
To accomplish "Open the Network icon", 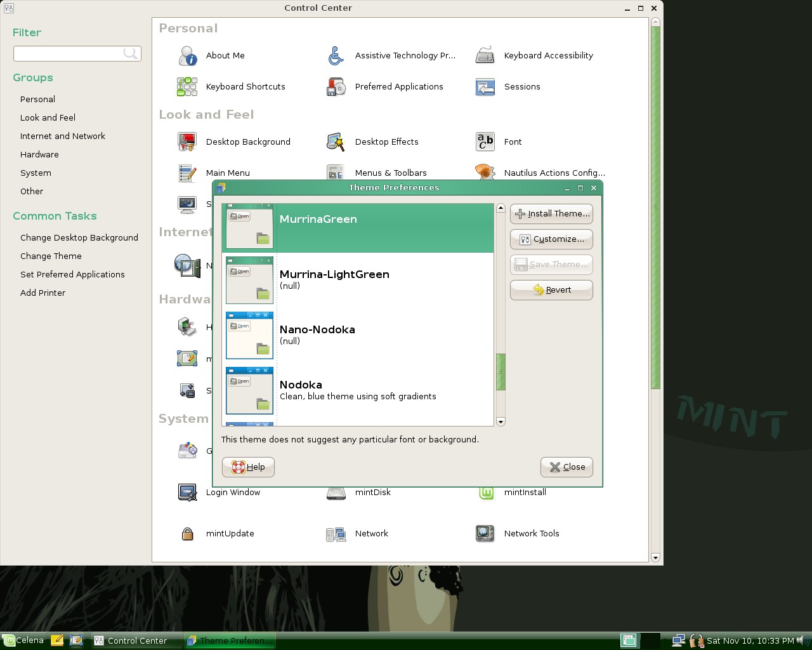I will (336, 534).
